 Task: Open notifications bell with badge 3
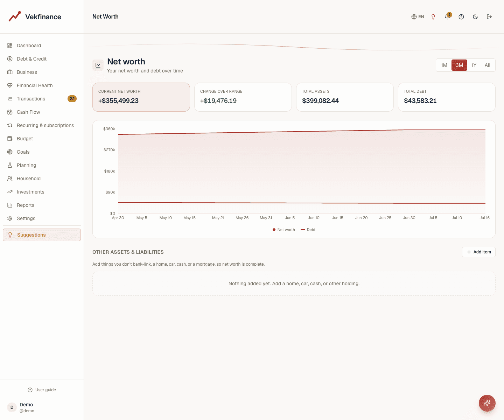tap(447, 16)
